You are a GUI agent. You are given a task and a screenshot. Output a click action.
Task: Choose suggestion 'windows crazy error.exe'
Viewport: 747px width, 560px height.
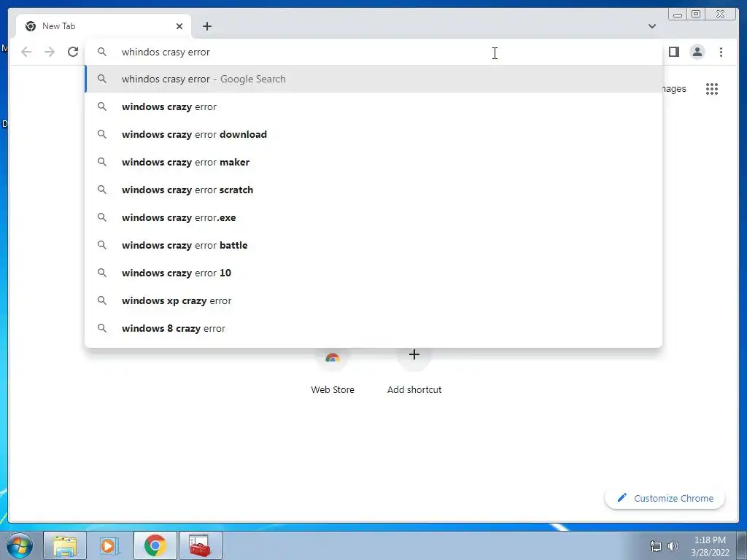tap(373, 217)
